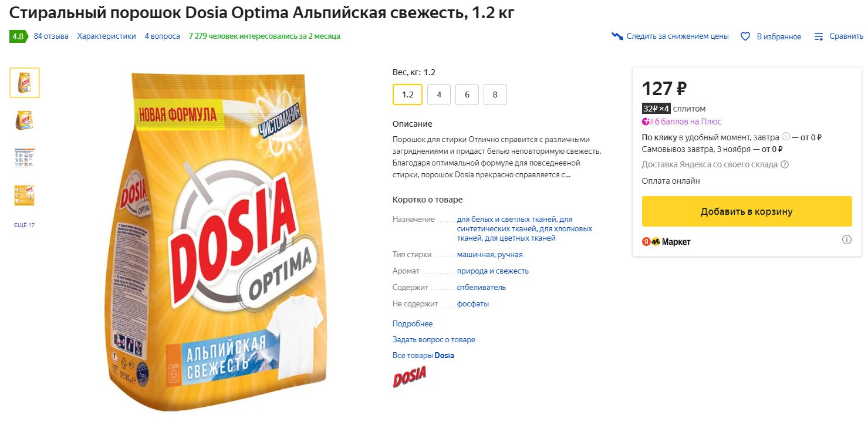Image resolution: width=868 pixels, height=425 pixels.
Task: Click Задать вопрос о товаре link
Action: tap(434, 339)
